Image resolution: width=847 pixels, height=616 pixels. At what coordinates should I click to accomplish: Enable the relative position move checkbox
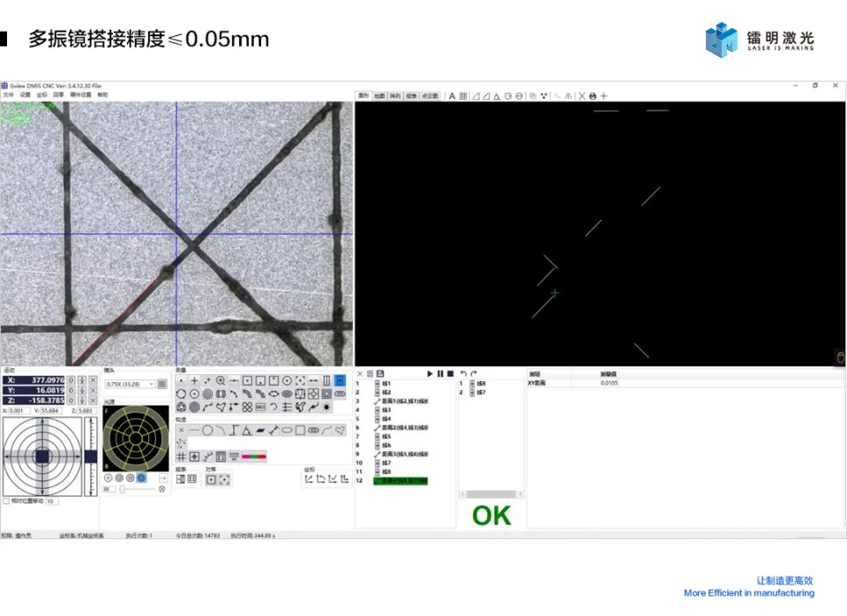[6, 501]
